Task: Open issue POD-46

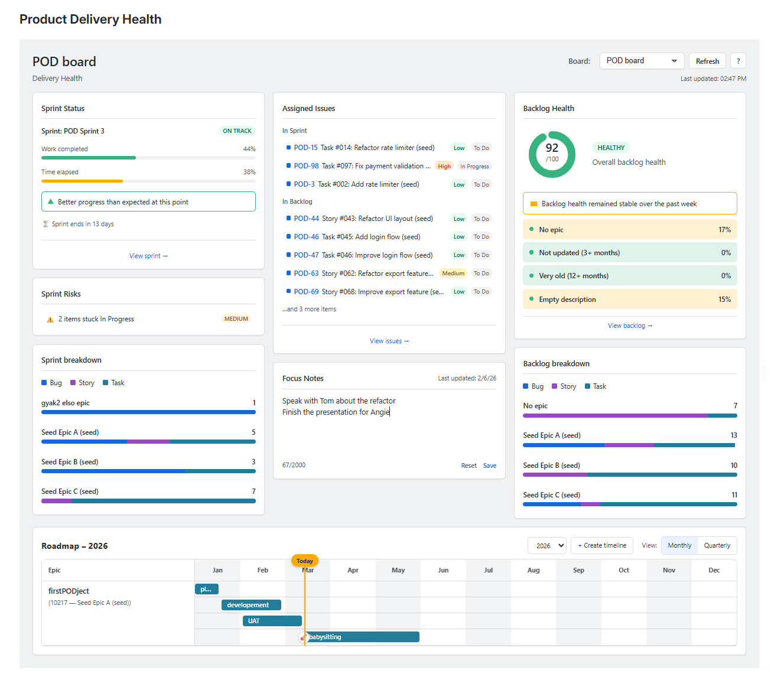Action: [x=306, y=237]
